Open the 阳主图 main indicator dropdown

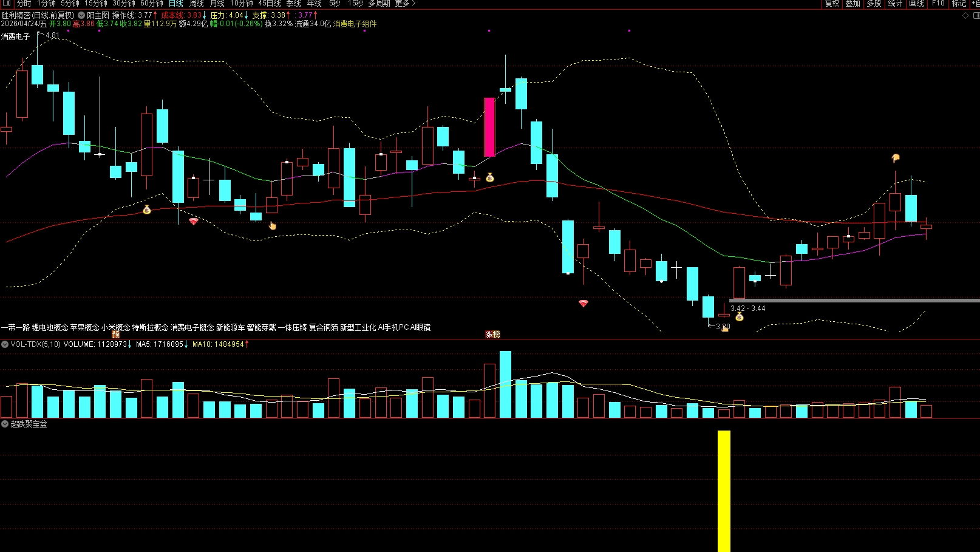tap(81, 15)
